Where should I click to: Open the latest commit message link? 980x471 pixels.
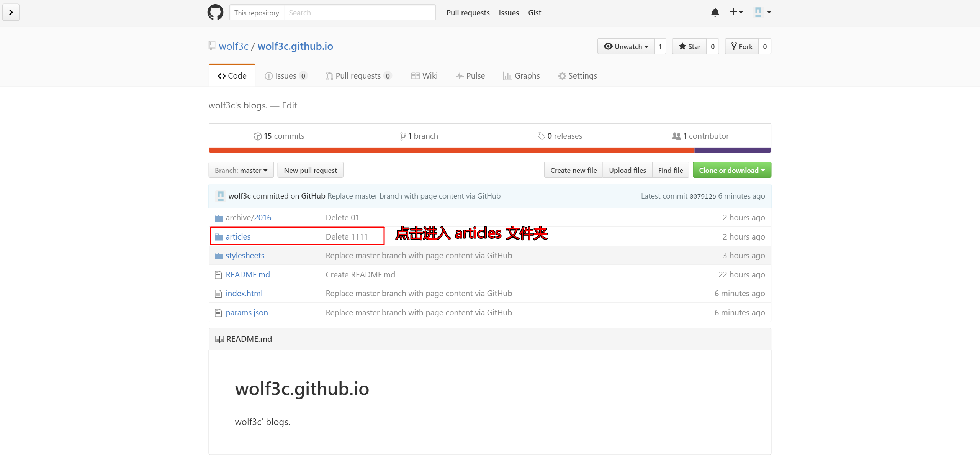point(414,196)
